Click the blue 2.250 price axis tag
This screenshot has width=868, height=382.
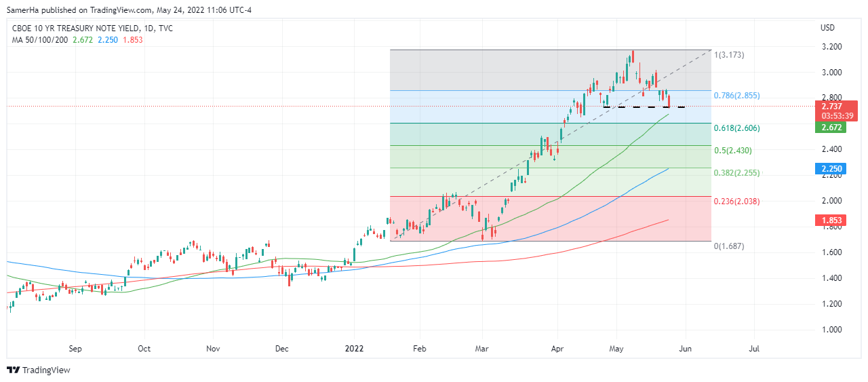[832, 168]
